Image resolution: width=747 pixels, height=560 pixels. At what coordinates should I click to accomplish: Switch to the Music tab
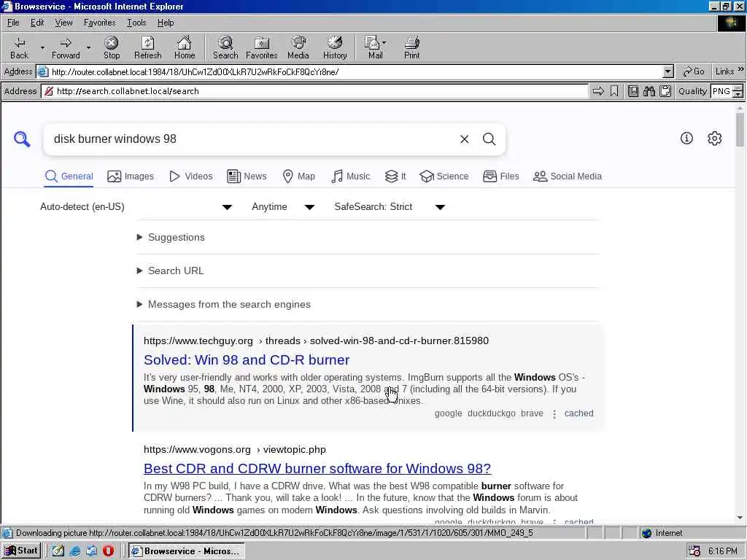pyautogui.click(x=350, y=176)
